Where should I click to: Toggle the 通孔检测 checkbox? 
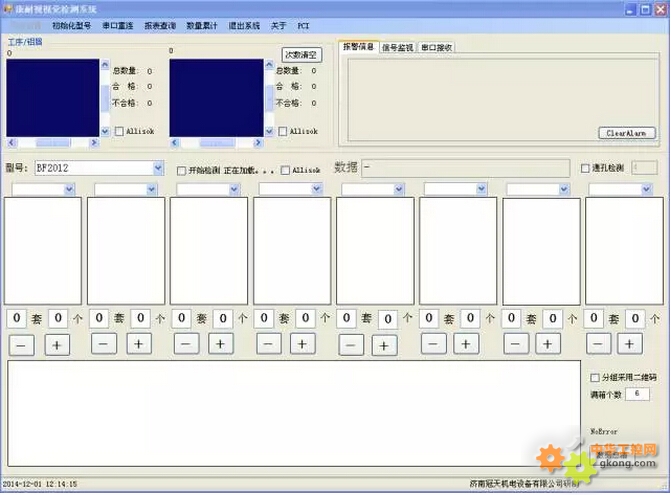586,168
